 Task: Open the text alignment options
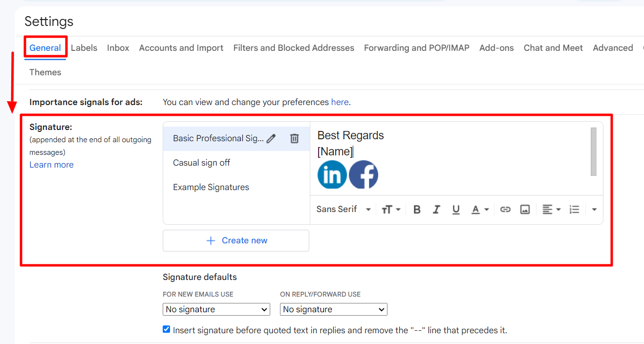tap(551, 209)
